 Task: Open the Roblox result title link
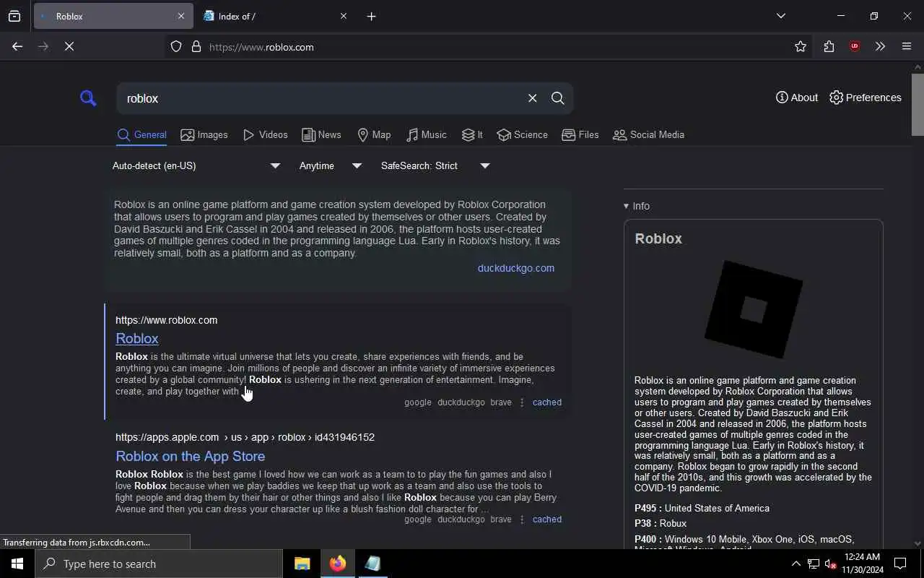click(x=137, y=338)
